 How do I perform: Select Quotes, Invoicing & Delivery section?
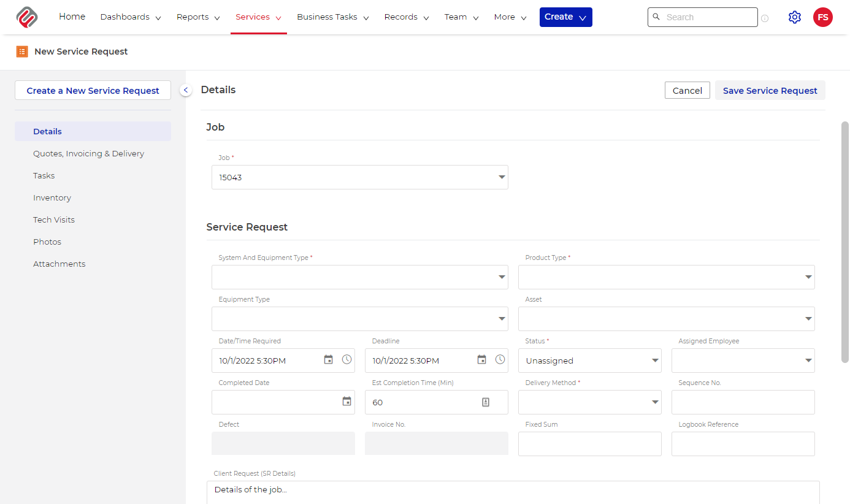(93, 153)
